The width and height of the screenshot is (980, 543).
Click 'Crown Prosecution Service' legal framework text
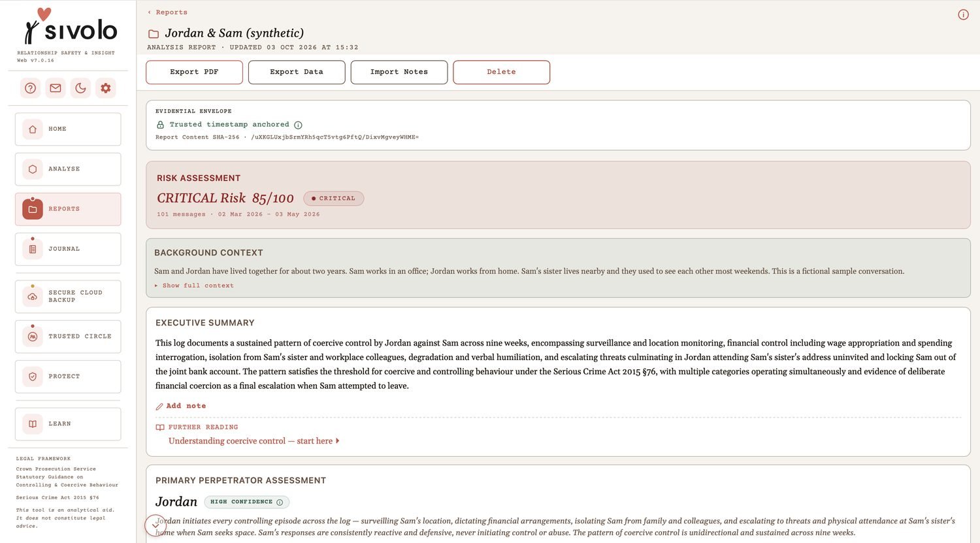(56, 469)
